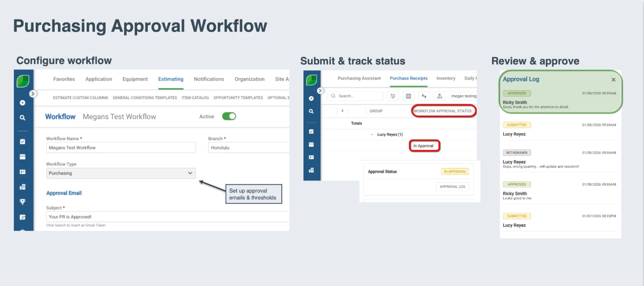Click the Search box in Purchase Receipts

(355, 96)
